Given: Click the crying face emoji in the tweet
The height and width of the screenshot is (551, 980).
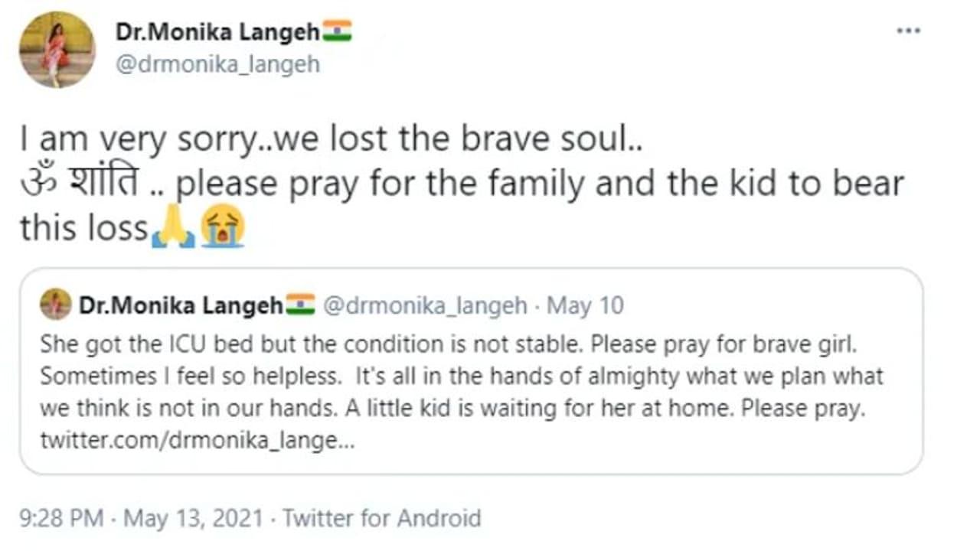Looking at the screenshot, I should click(x=222, y=227).
